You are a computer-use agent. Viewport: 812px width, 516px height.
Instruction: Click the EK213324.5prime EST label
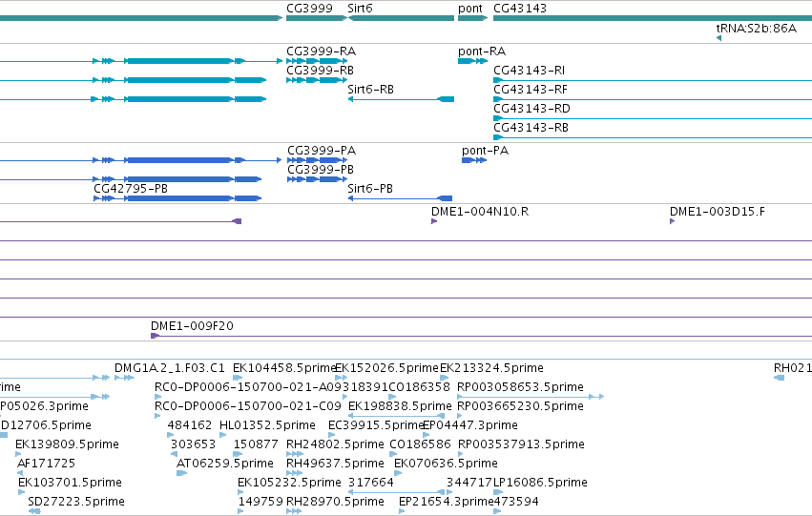[x=492, y=368]
